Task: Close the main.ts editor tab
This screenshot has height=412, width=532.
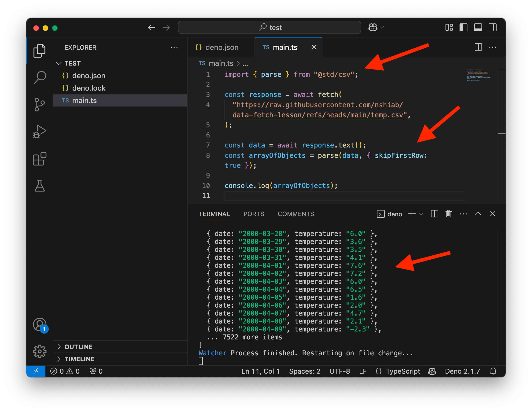Action: pos(314,47)
